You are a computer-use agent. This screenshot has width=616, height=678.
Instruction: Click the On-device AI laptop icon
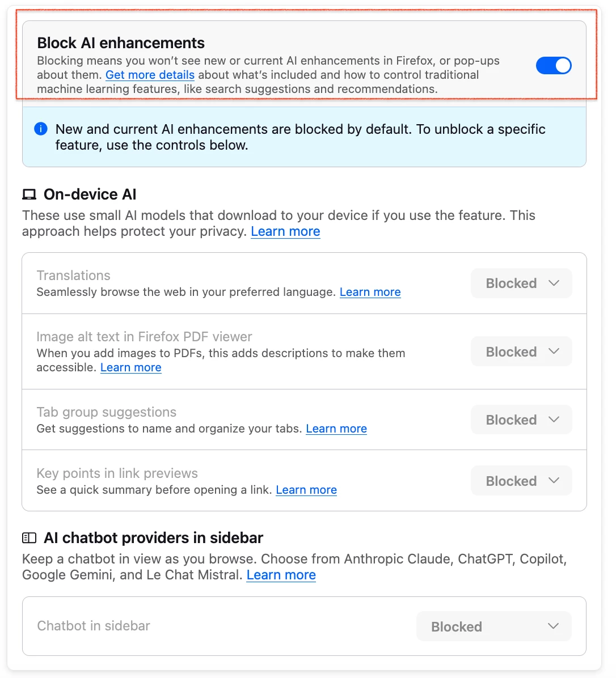[x=29, y=194]
